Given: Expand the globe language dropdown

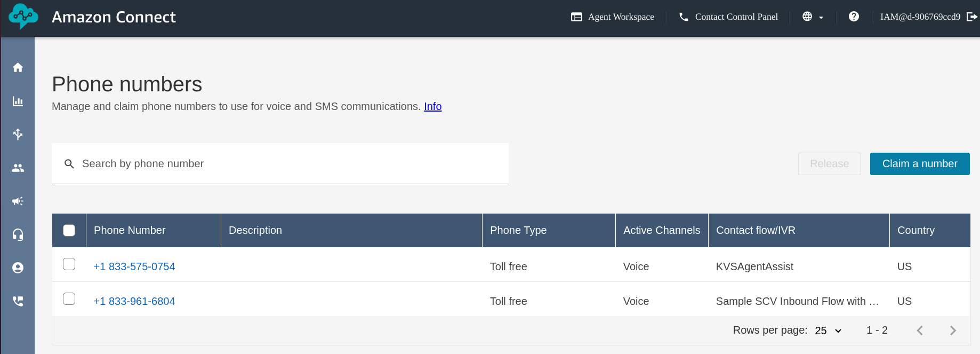Looking at the screenshot, I should (813, 17).
